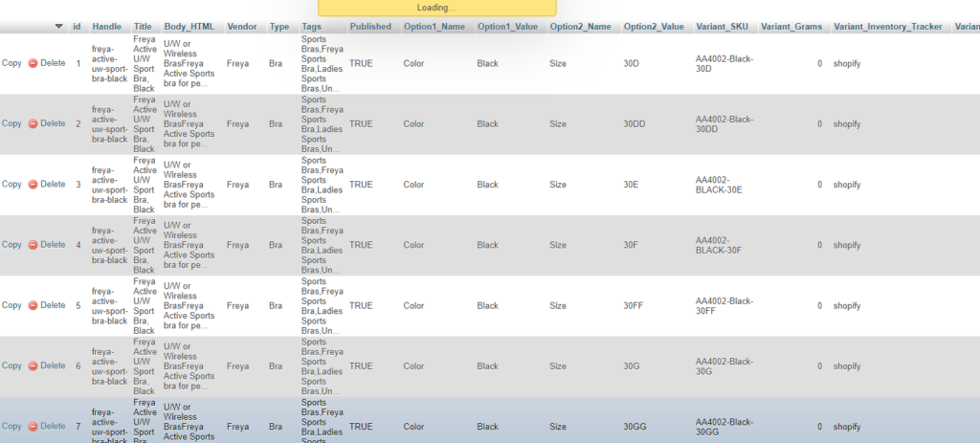Viewport: 980px width, 443px height.
Task: Click the red delete icon for row 6
Action: click(x=33, y=366)
